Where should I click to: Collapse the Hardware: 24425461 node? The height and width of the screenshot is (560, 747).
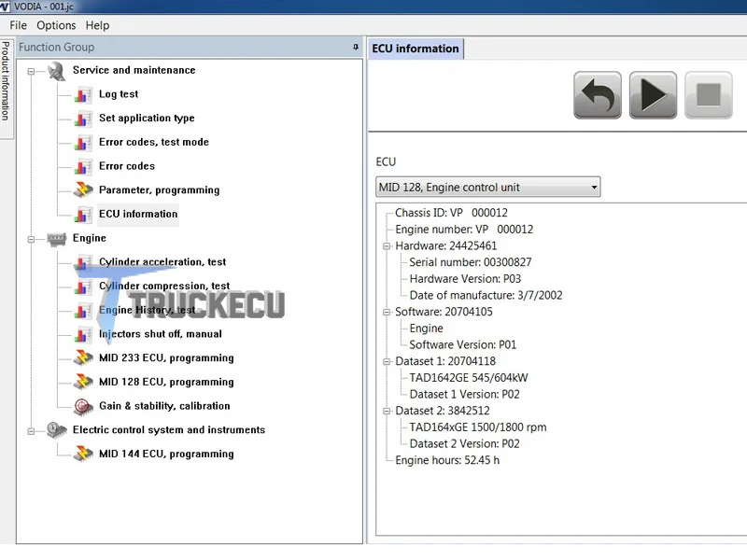387,246
